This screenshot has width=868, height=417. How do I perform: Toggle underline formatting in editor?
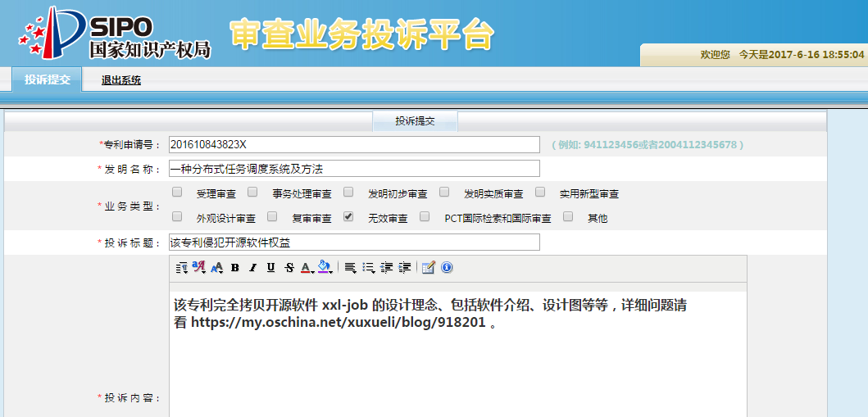click(270, 268)
